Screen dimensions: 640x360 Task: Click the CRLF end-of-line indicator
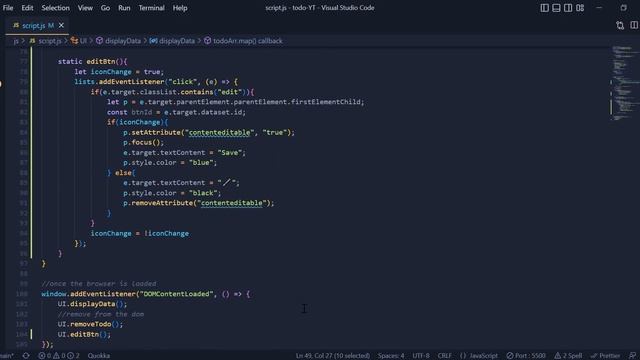tap(444, 356)
